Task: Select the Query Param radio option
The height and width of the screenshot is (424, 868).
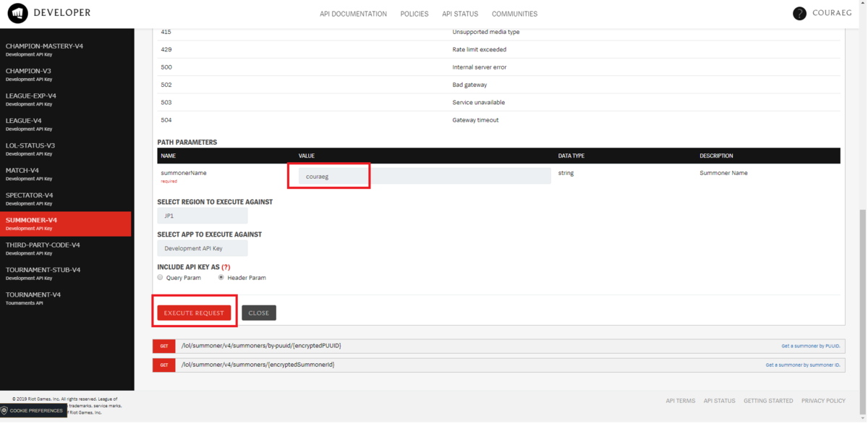Action: (161, 277)
